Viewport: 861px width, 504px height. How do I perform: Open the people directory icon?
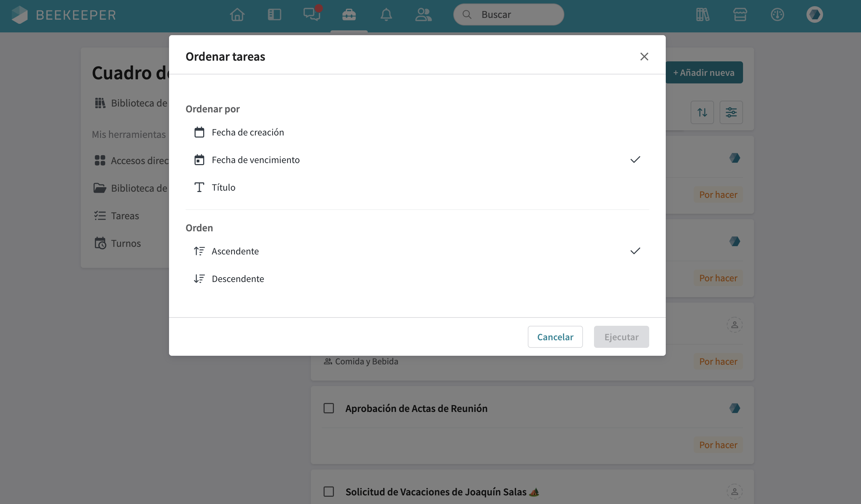(424, 15)
